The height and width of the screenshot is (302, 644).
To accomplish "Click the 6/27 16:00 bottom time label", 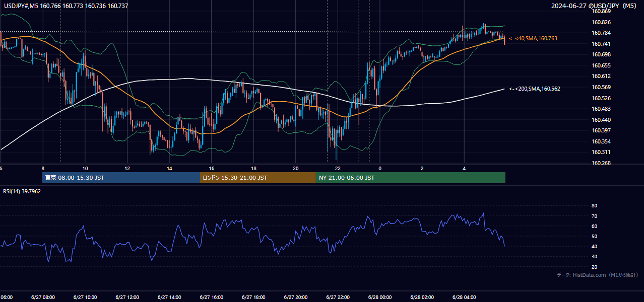I will (x=212, y=297).
